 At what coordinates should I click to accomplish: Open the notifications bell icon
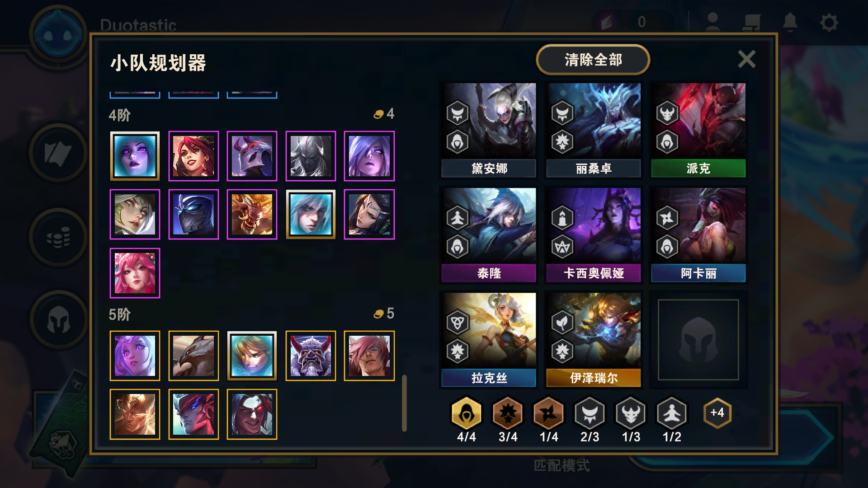[790, 22]
